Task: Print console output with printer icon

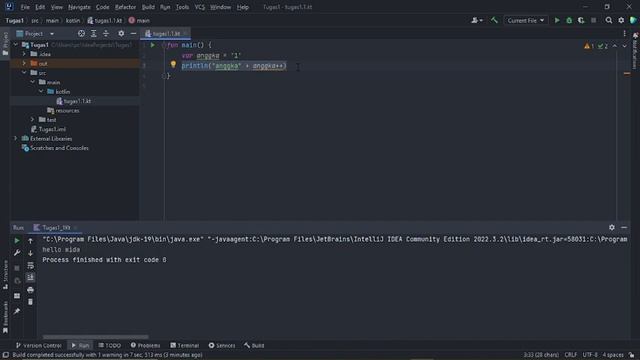Action: (31, 290)
